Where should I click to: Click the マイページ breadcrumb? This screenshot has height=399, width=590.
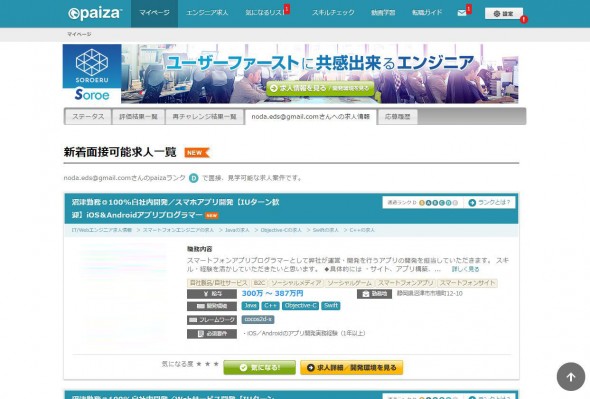(x=79, y=34)
